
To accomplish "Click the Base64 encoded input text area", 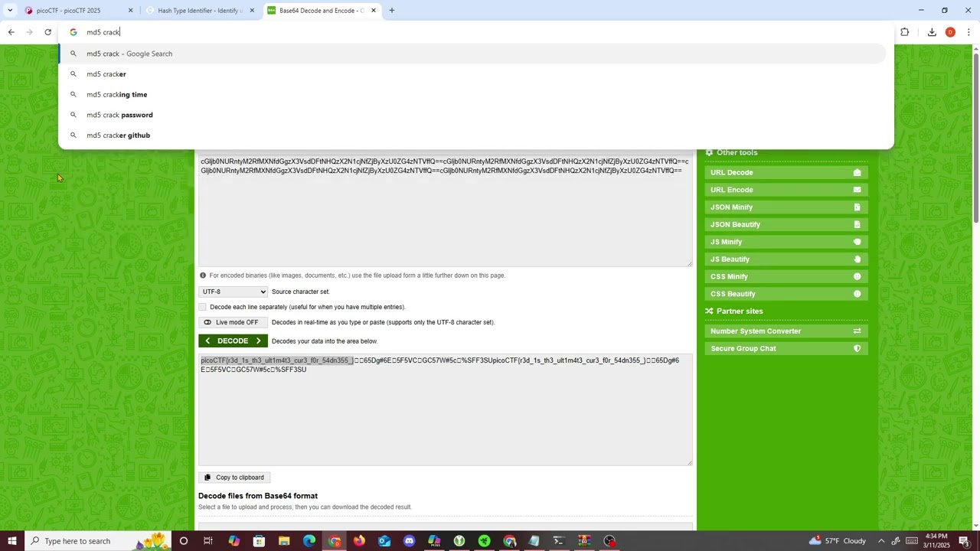I will click(445, 210).
